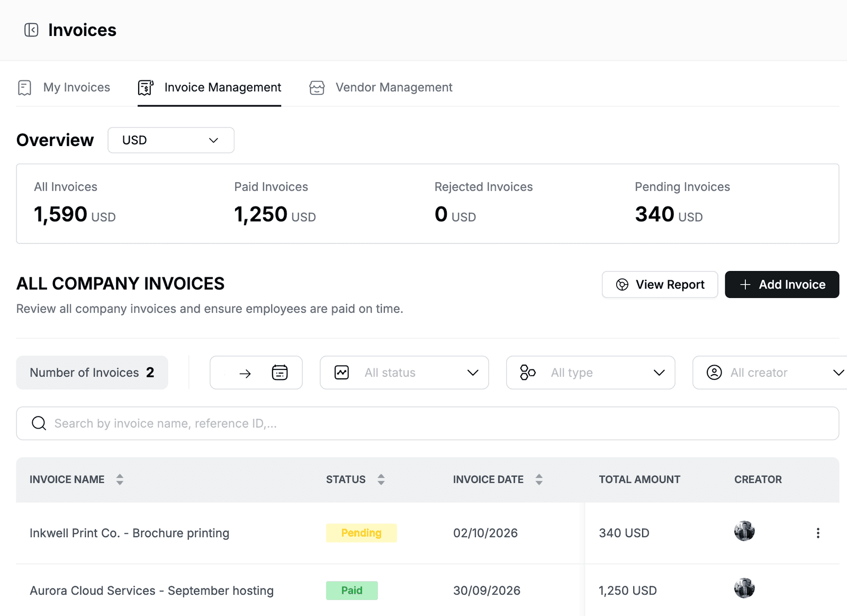
Task: Focus the invoice search field
Action: click(x=428, y=423)
